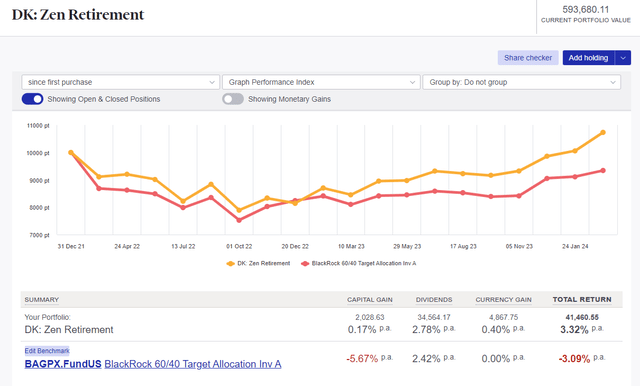Viewport: 640px width, 386px height.
Task: Click the CURRENCY GAIN column header
Action: click(x=503, y=300)
